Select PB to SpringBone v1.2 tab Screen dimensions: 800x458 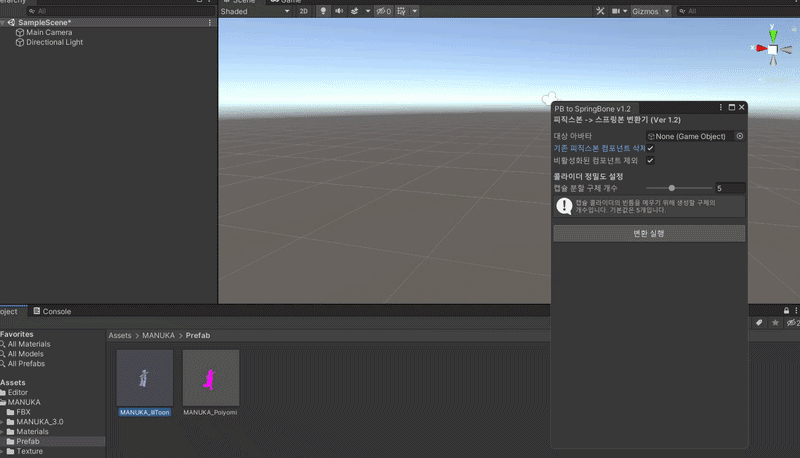(593, 109)
